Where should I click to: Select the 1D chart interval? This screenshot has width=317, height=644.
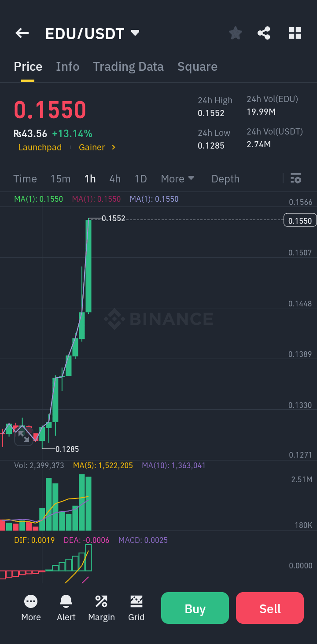[x=140, y=179]
